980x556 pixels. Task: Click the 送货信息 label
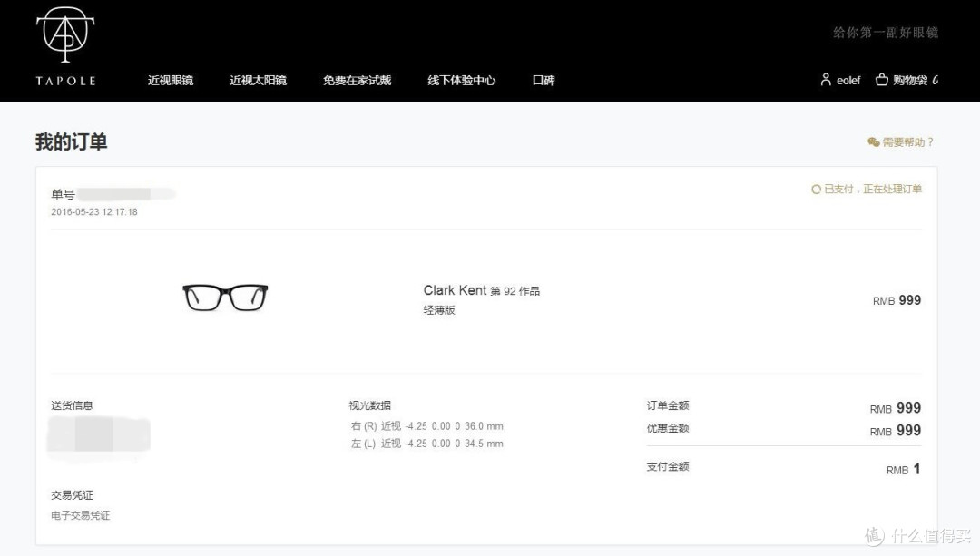click(72, 405)
